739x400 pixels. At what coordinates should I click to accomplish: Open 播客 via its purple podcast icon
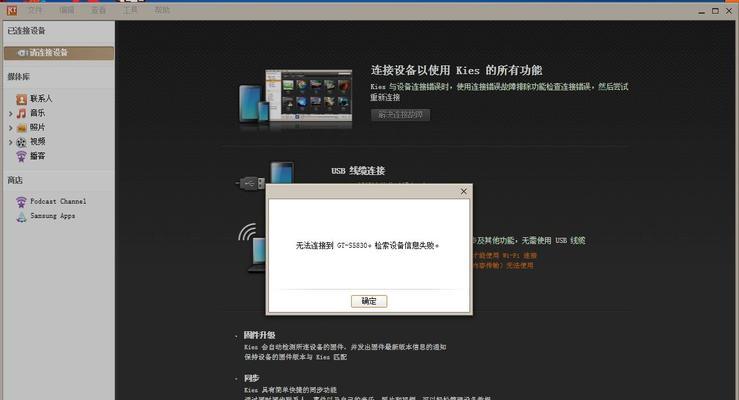point(21,156)
